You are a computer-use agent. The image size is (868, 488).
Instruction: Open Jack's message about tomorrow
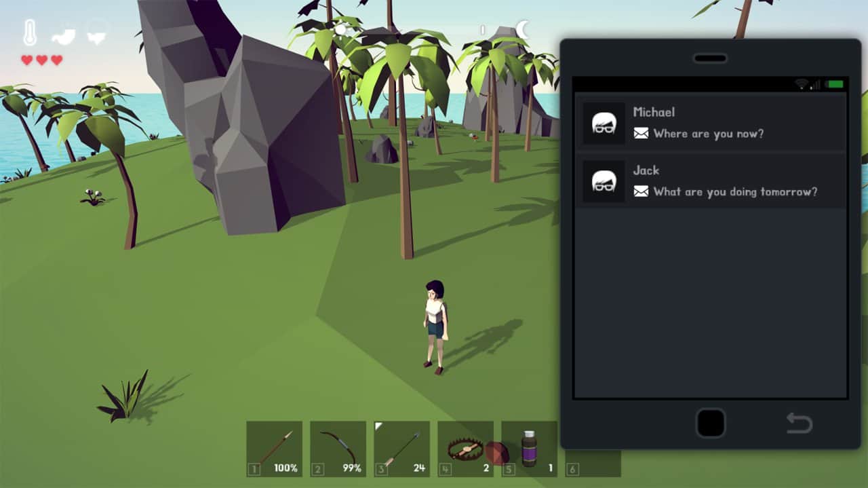coord(709,182)
